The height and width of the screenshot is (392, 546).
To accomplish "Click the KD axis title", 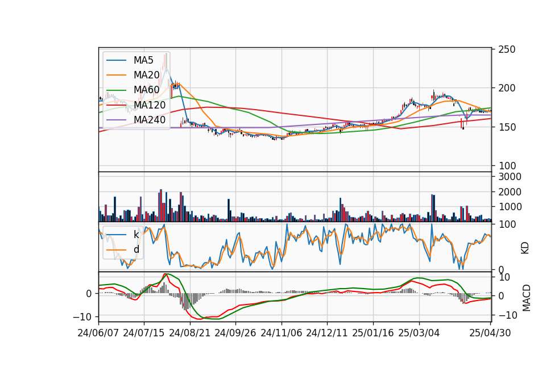I will tap(525, 248).
